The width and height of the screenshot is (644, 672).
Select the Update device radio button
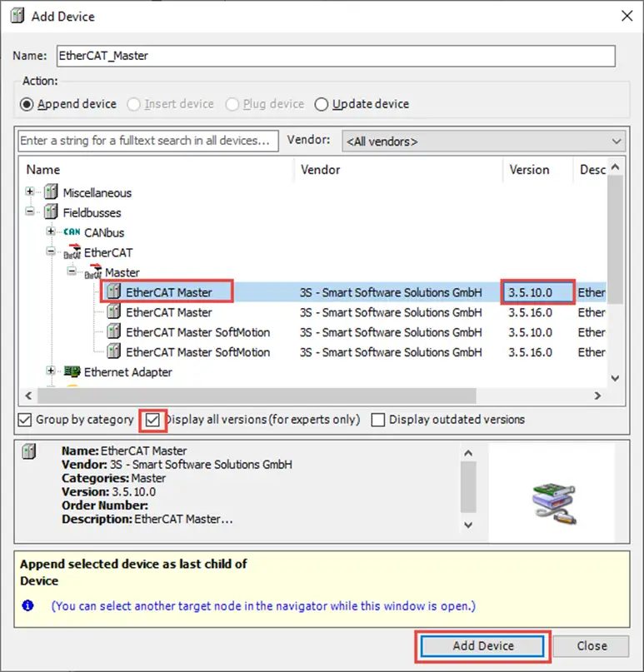coord(321,104)
